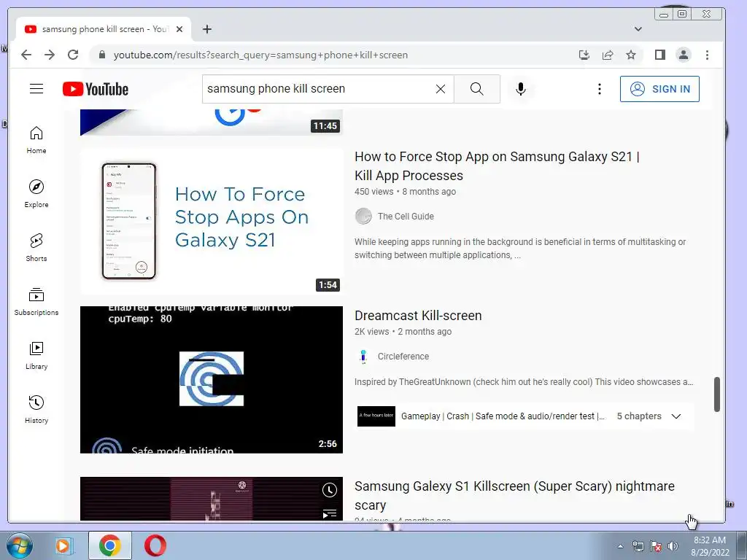Screen dimensions: 747x560
Task: Open How to Force Stop App video title
Action: (497, 166)
